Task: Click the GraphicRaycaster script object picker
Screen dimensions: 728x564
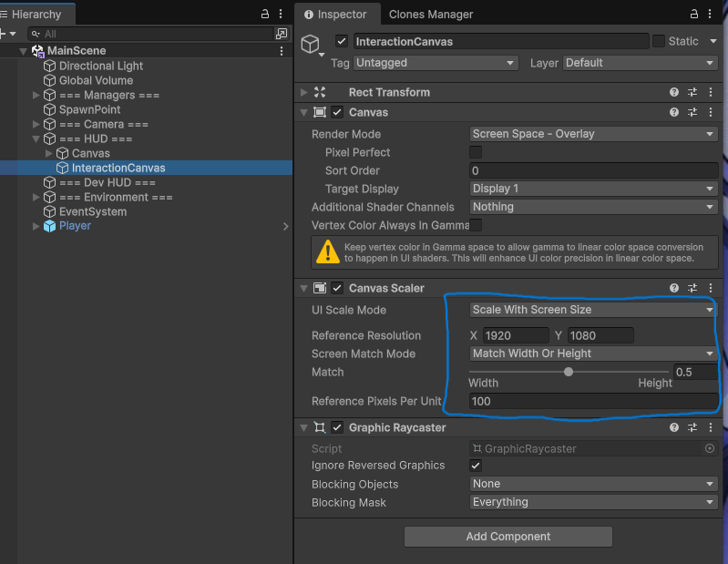Action: [710, 448]
